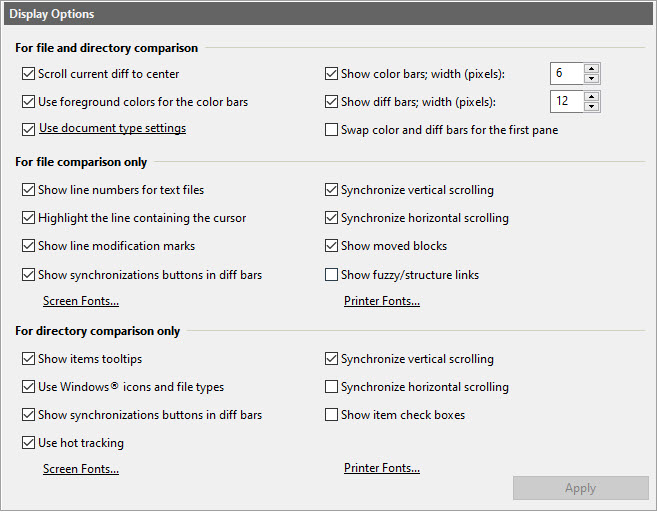Click the color bars width input field
658x512 pixels.
tap(566, 73)
